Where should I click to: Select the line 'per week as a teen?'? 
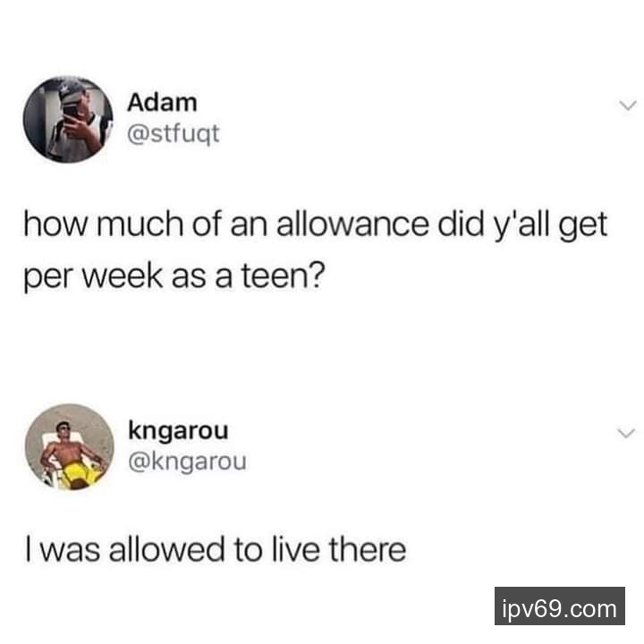tap(174, 276)
